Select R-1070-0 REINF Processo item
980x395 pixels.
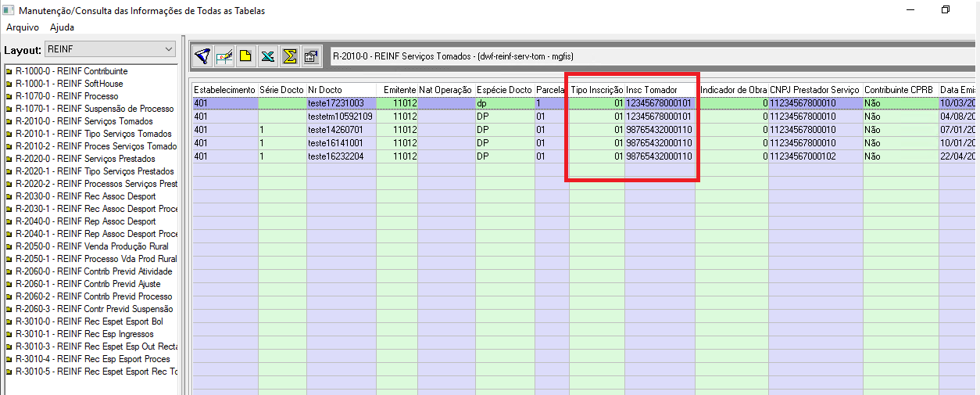[66, 96]
